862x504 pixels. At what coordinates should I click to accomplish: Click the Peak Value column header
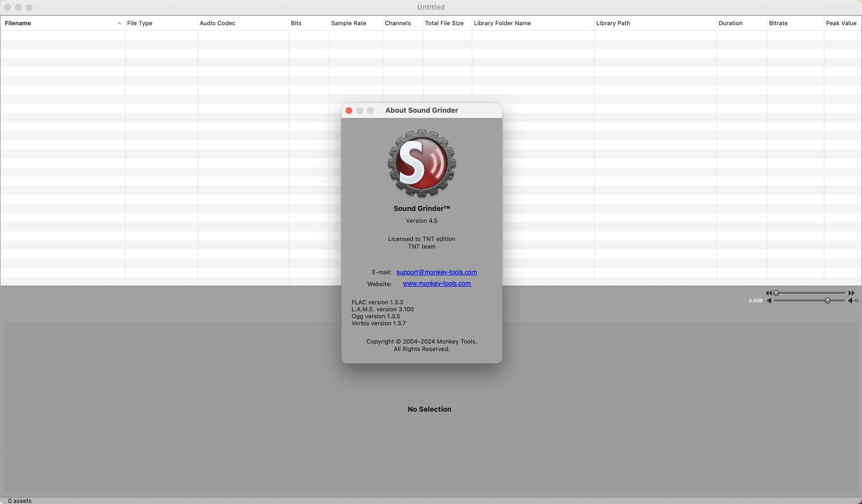tap(841, 23)
